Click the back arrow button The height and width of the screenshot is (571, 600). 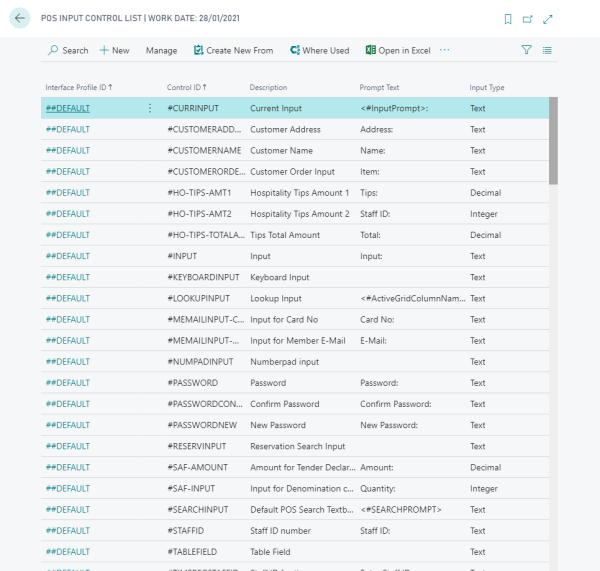[20, 19]
